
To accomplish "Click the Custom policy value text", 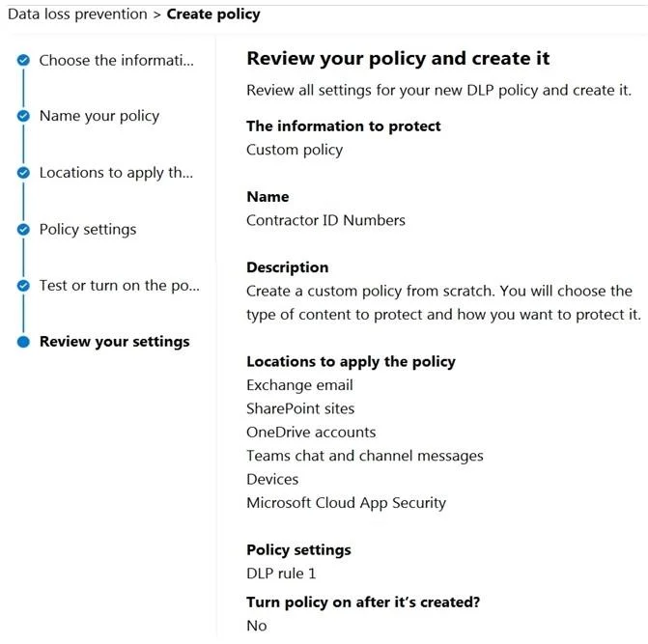I will click(x=295, y=150).
